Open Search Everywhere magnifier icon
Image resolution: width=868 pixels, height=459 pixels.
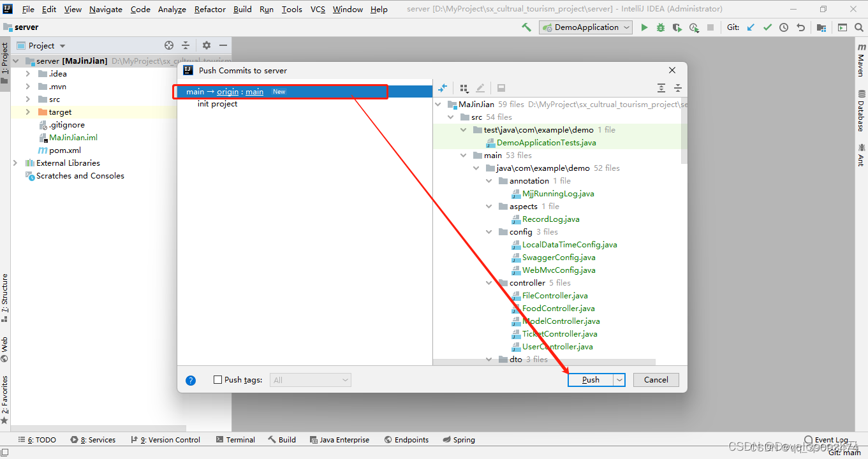[x=859, y=27]
